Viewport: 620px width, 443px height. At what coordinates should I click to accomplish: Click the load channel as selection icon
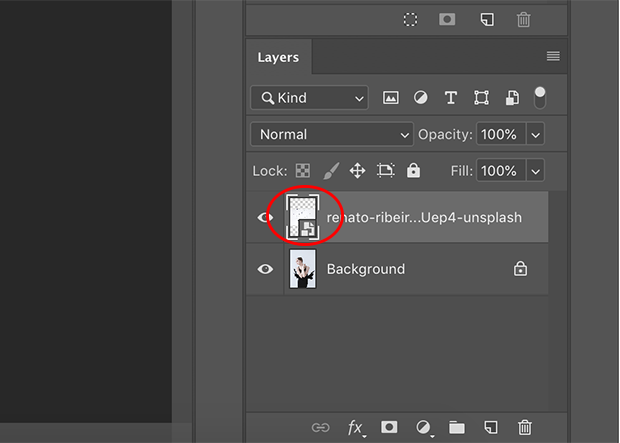[410, 19]
